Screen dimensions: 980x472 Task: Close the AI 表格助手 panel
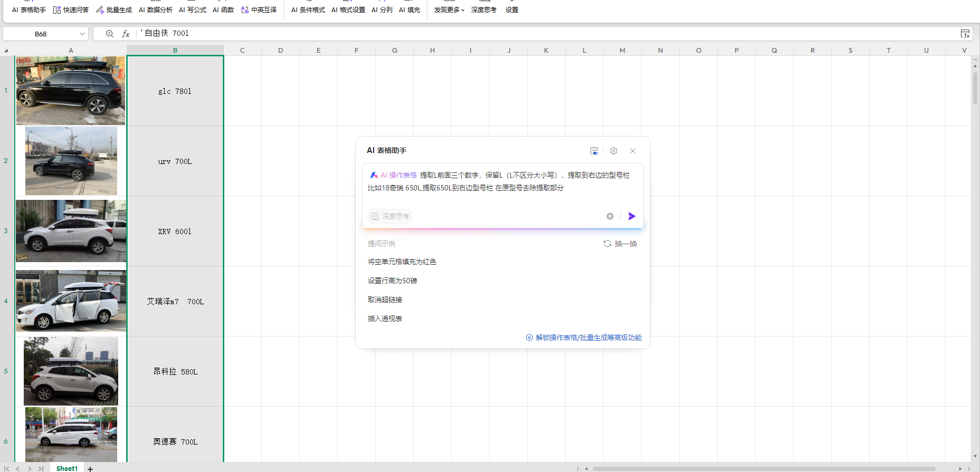pos(633,151)
